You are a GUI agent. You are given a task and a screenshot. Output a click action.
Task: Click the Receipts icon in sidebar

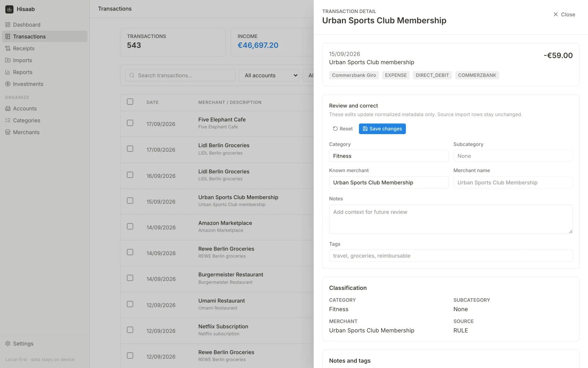[x=8, y=48]
